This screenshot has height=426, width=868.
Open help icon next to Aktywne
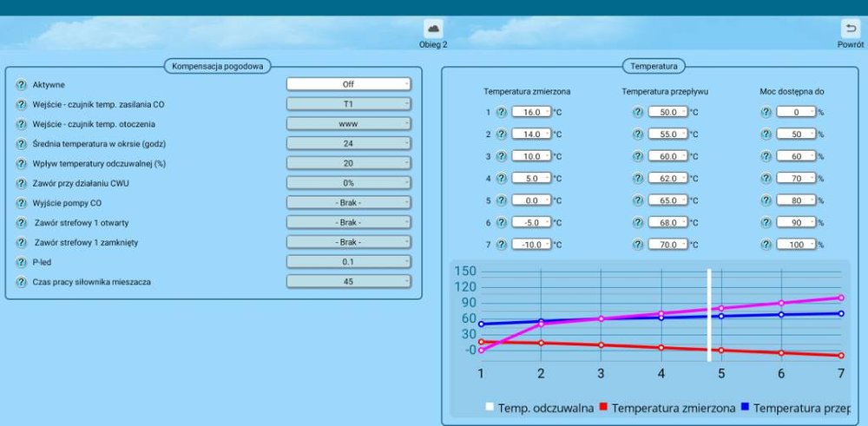pos(22,84)
